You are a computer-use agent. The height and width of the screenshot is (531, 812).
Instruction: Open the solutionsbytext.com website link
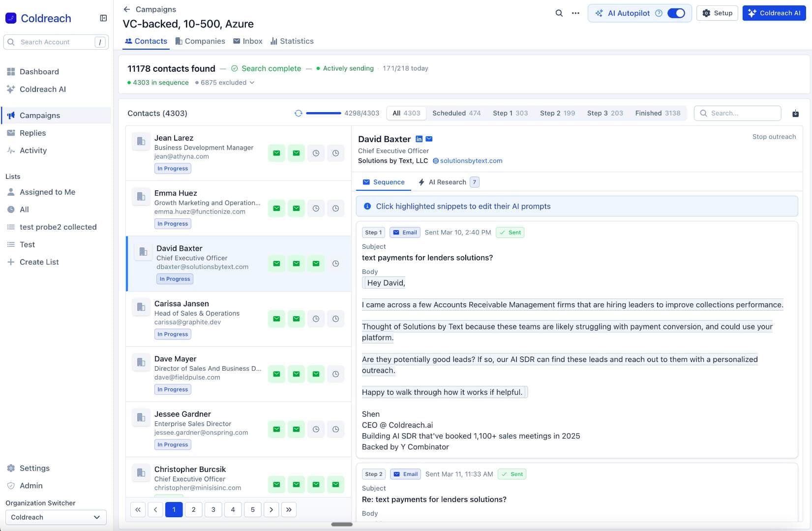click(471, 161)
